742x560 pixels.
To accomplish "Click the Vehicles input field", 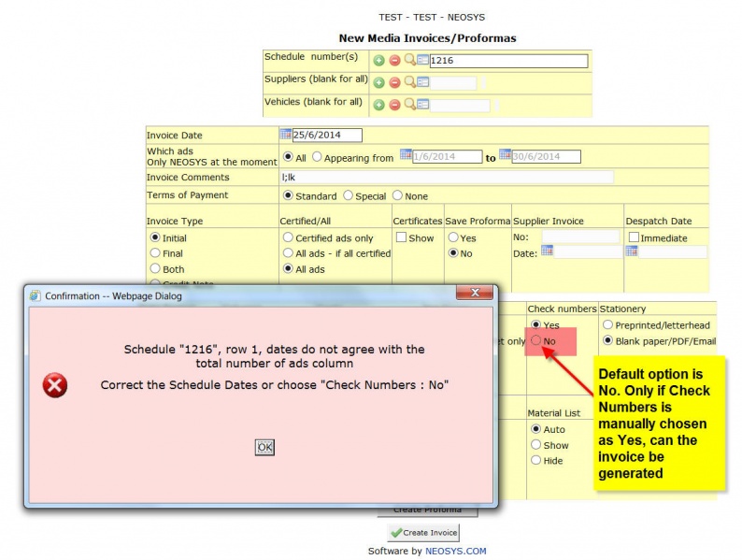I will [460, 105].
